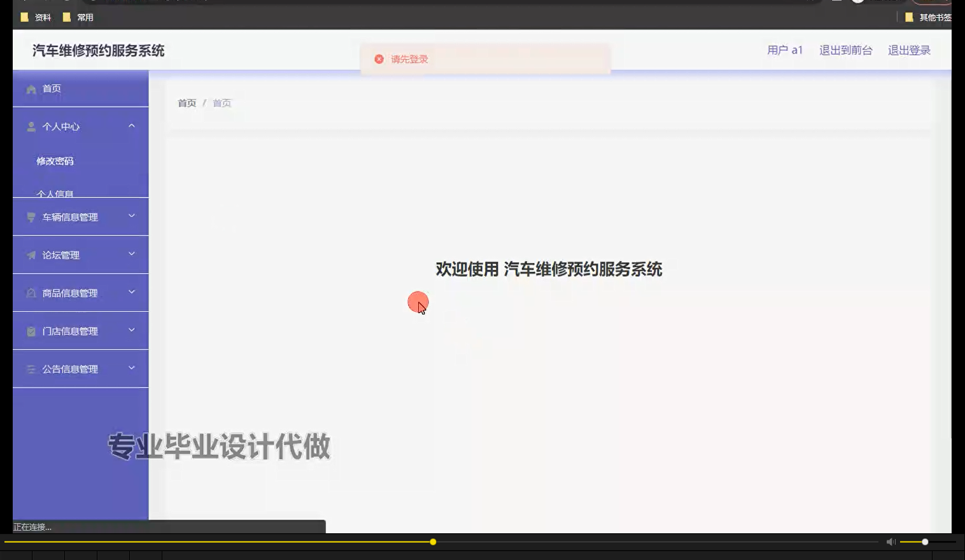Open the 资料 bookmark folder

coord(36,17)
